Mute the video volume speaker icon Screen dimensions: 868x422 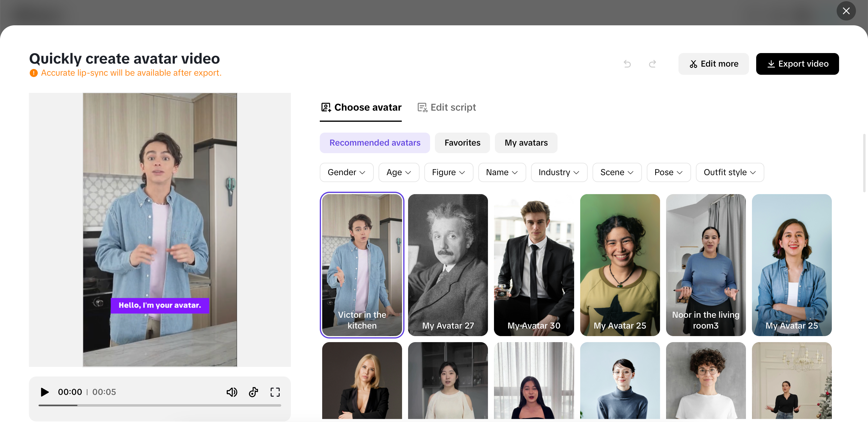(231, 392)
